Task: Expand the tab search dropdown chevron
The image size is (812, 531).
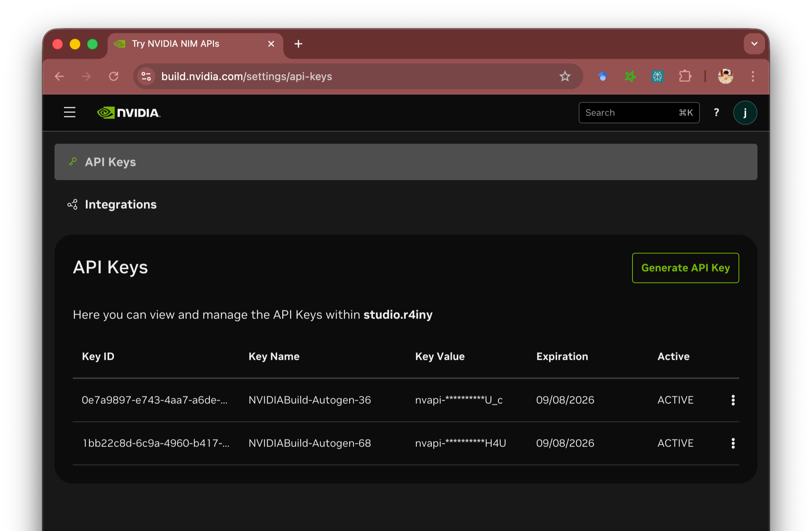Action: coord(754,44)
